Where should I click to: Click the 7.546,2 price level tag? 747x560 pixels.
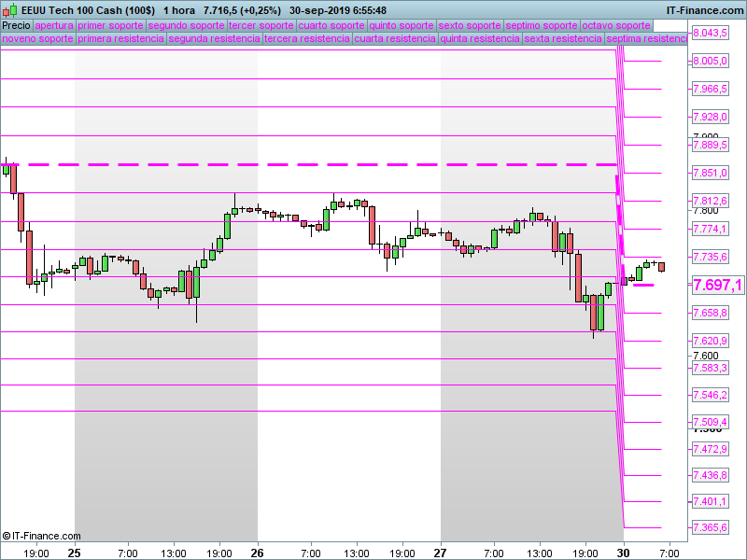tap(710, 395)
